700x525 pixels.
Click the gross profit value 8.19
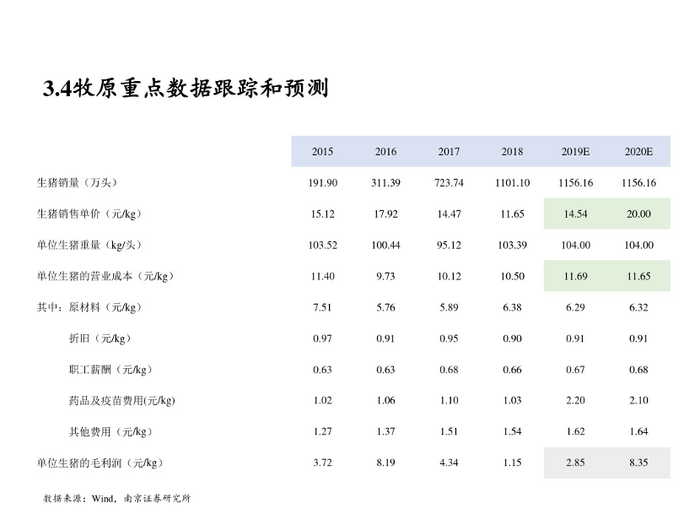pos(386,463)
